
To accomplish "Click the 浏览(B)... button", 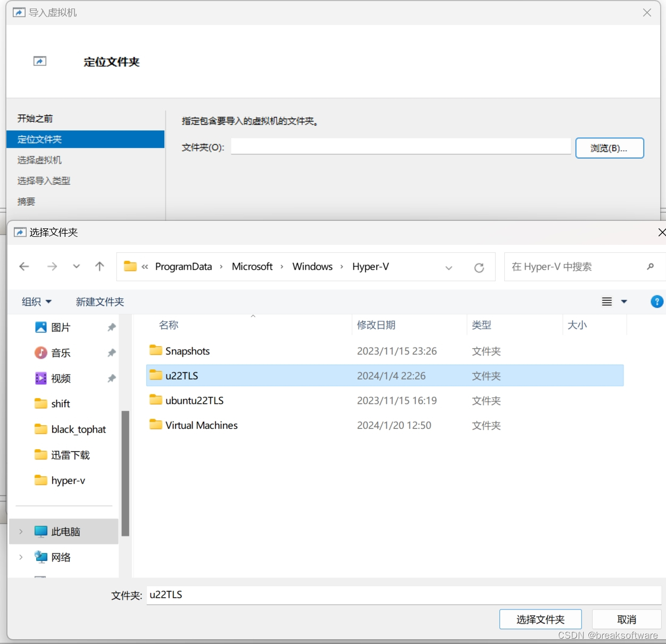I will pyautogui.click(x=609, y=148).
